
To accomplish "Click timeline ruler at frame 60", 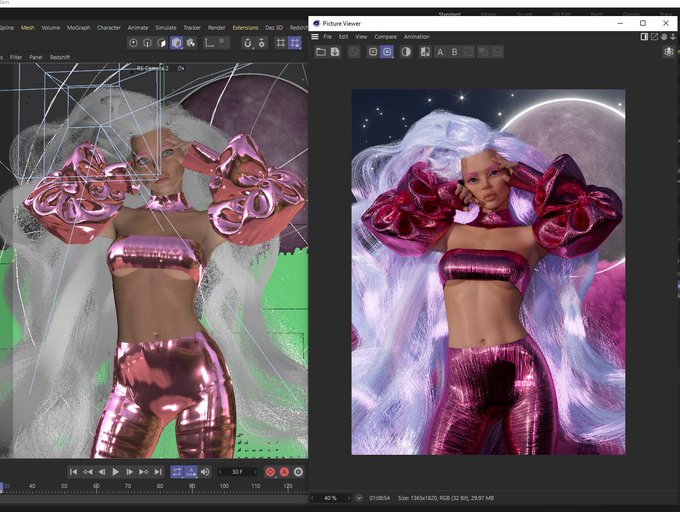I will [96, 486].
